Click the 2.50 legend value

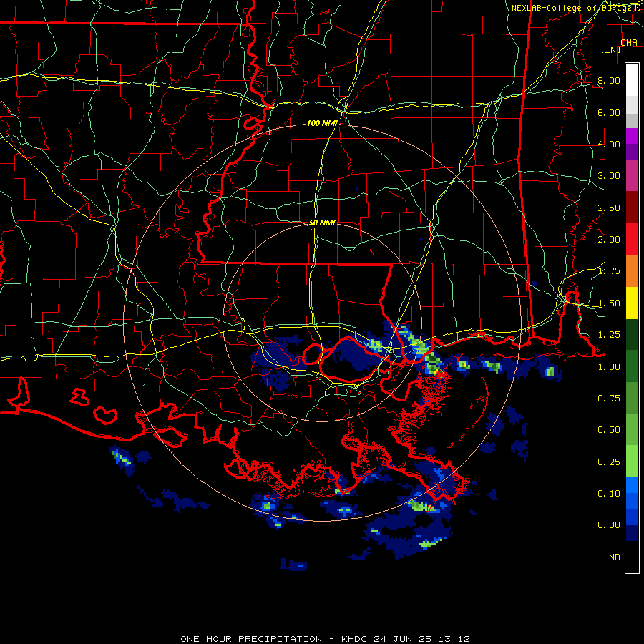609,208
